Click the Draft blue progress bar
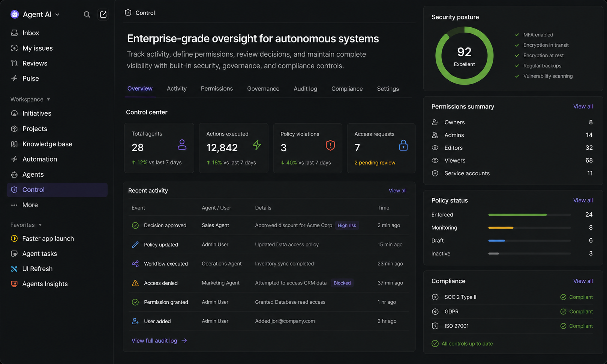This screenshot has height=364, width=607. coord(497,240)
